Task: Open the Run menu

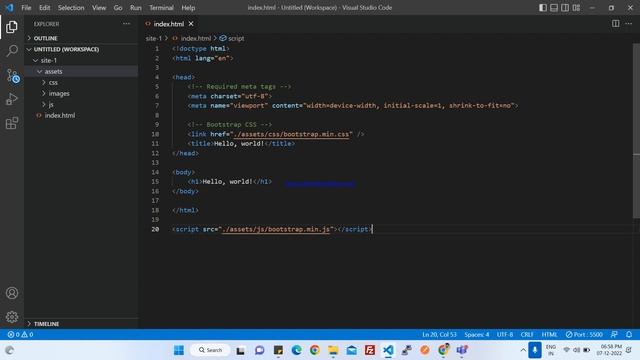Action: [136, 7]
